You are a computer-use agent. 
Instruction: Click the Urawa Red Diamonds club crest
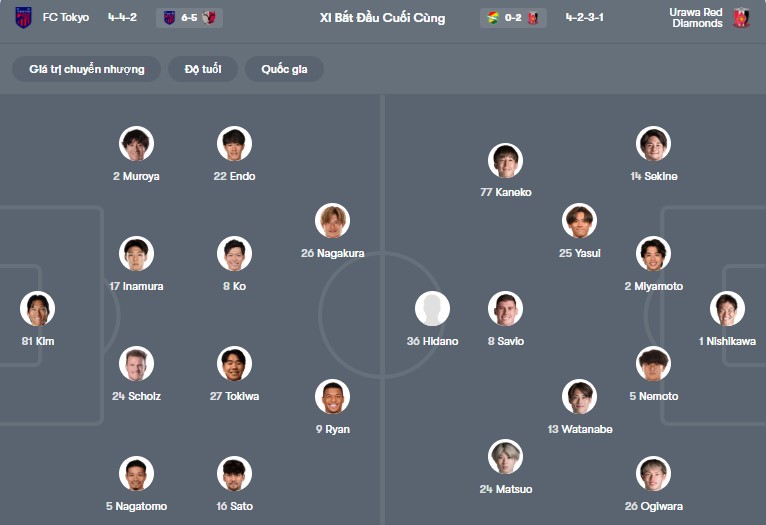741,18
